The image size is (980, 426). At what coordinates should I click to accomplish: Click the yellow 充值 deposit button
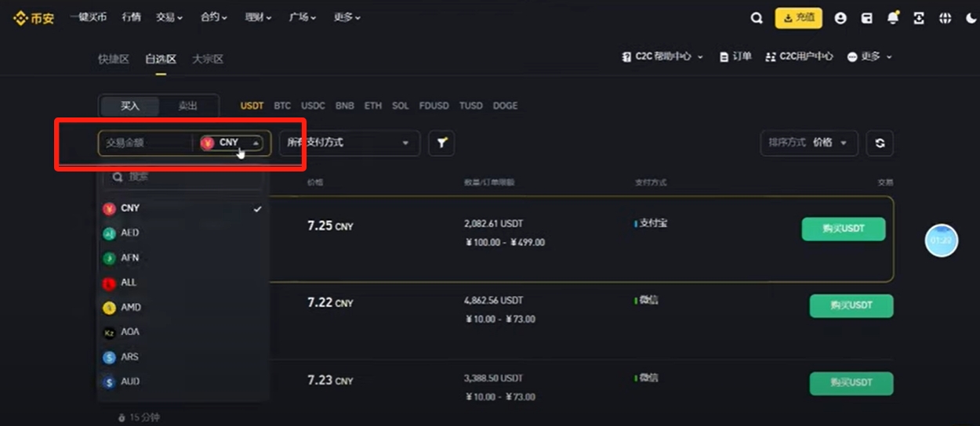pos(798,17)
